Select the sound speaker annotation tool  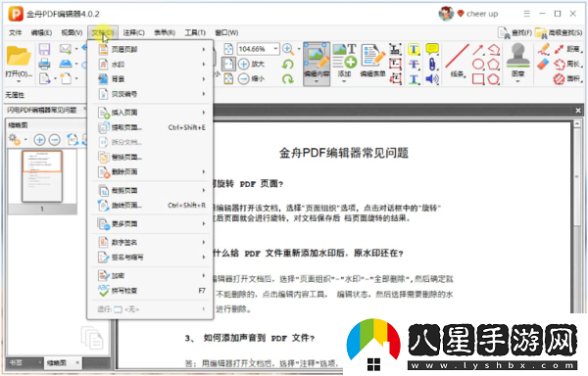click(432, 78)
